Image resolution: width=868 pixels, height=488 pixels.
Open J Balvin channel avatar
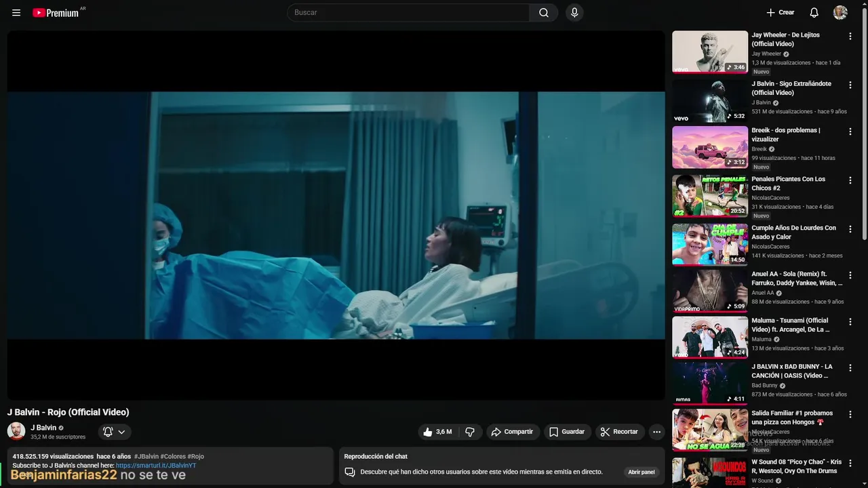point(16,431)
